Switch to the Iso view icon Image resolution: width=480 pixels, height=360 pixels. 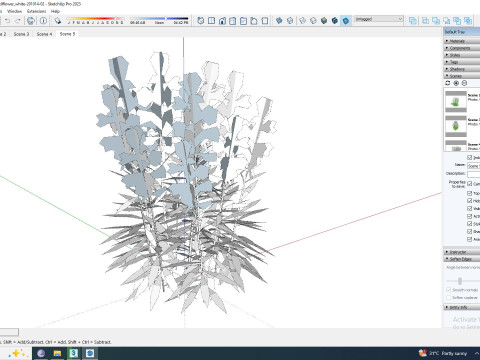tap(201, 21)
